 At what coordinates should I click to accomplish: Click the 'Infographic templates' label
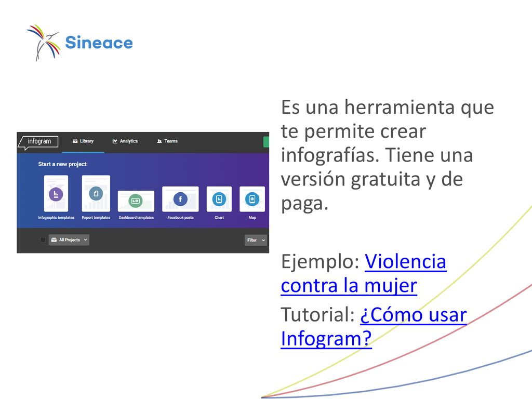pos(56,218)
